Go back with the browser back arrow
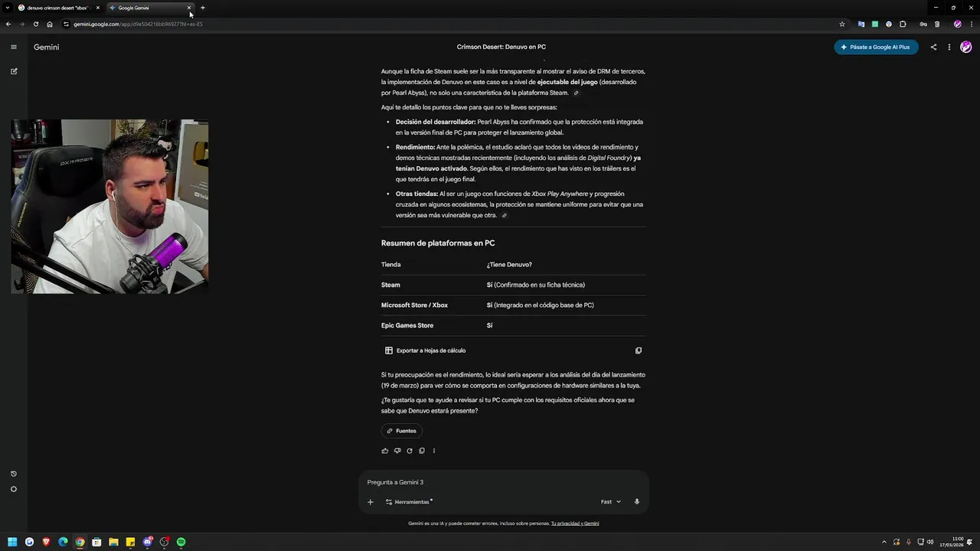 click(x=8, y=24)
